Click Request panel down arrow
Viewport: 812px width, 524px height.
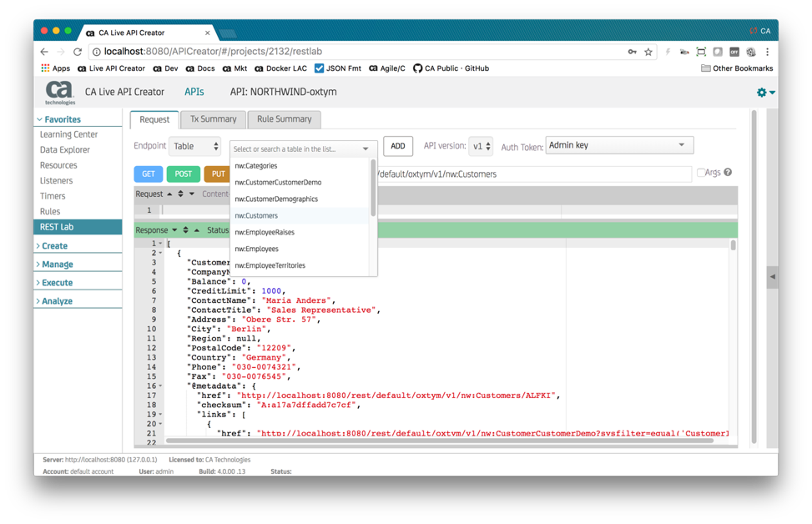coord(192,194)
